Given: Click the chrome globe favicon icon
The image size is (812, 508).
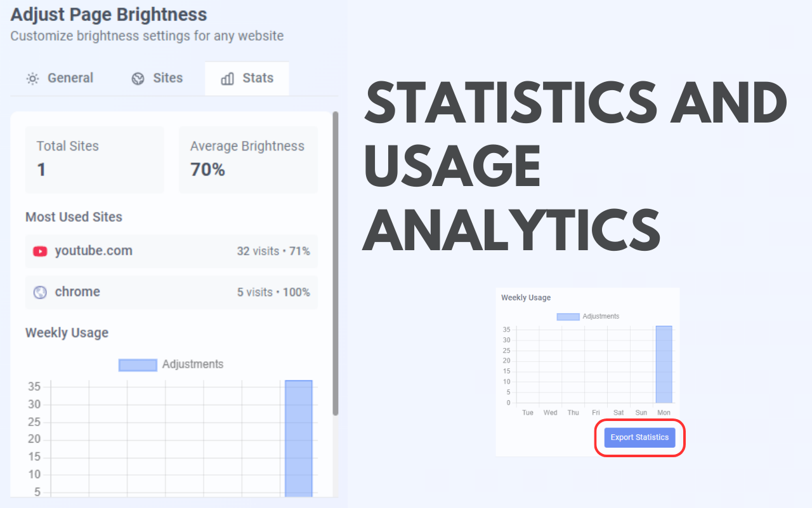Looking at the screenshot, I should (40, 293).
